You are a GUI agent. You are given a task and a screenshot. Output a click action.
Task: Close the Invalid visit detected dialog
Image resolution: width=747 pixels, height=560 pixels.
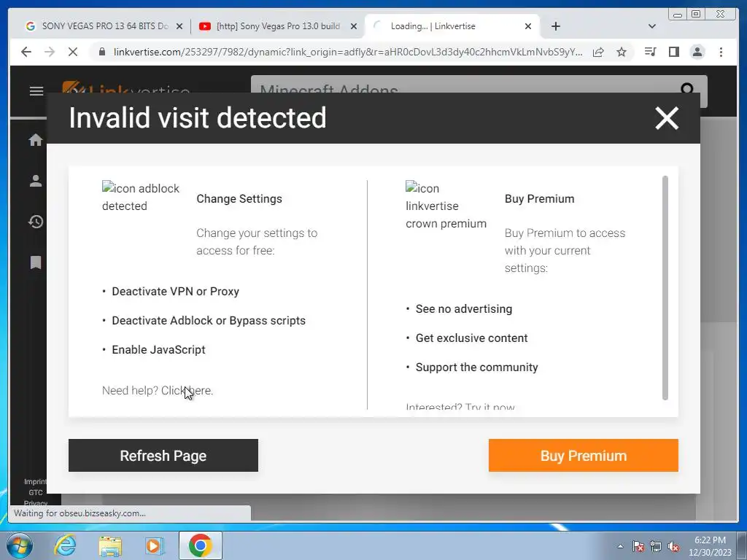(x=667, y=118)
